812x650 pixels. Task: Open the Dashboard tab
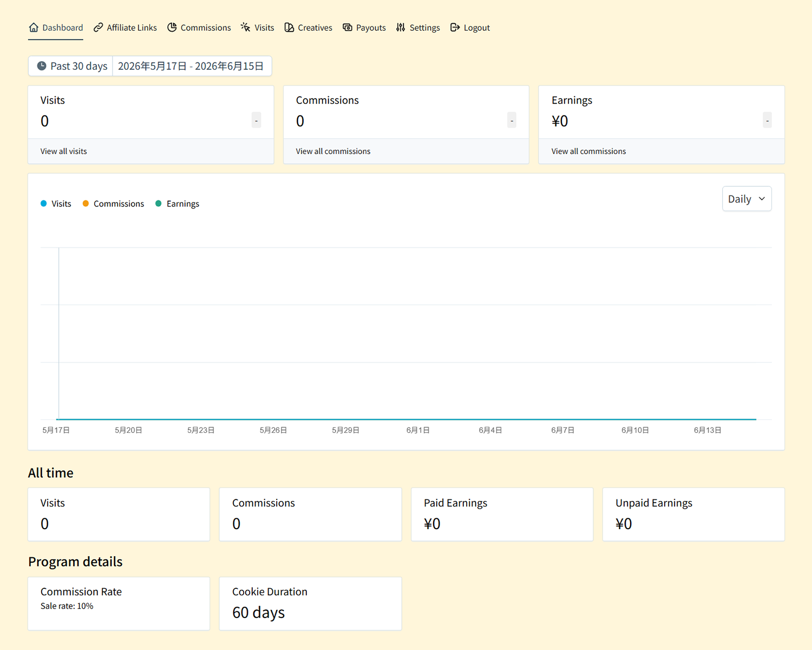(x=56, y=28)
